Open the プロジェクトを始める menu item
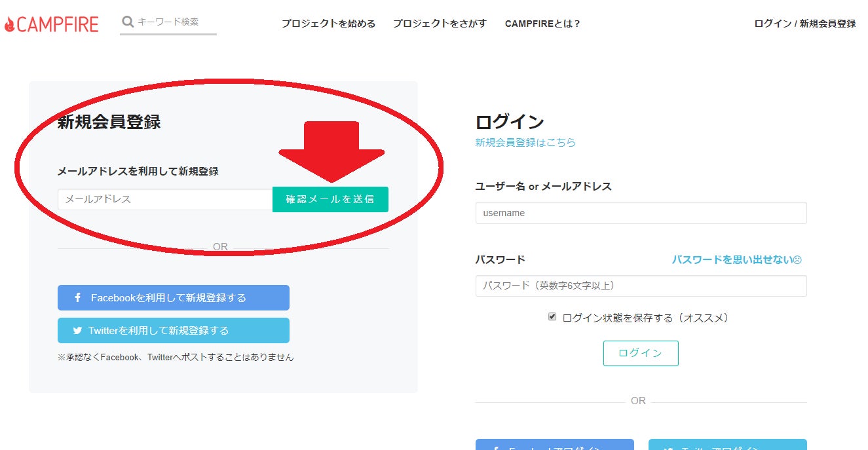The width and height of the screenshot is (868, 450). 328,24
